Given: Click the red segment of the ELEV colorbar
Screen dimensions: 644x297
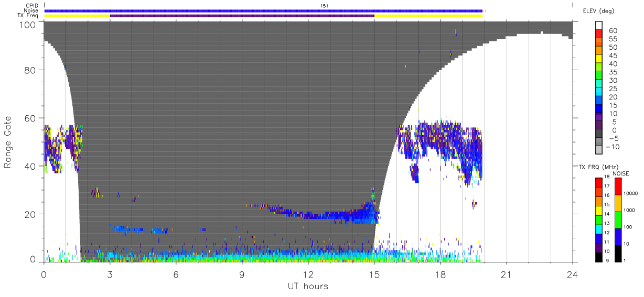Looking at the screenshot, I should click(598, 35).
